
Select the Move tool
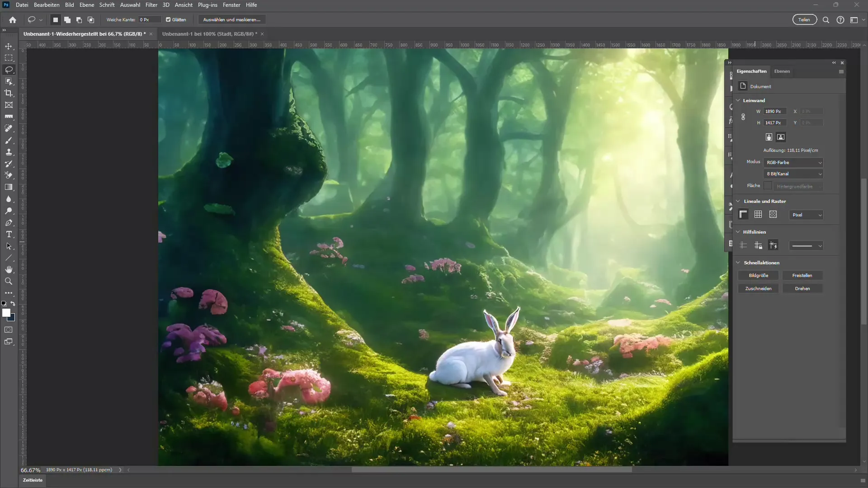9,46
